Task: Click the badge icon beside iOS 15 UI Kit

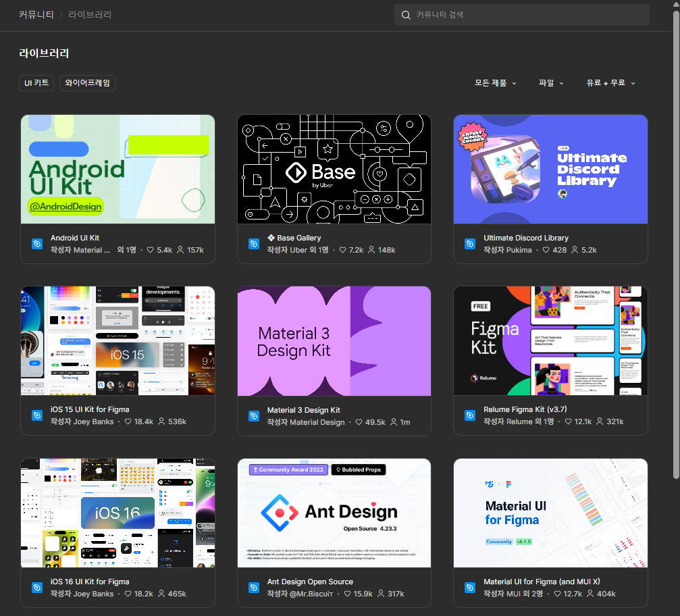Action: coord(37,415)
